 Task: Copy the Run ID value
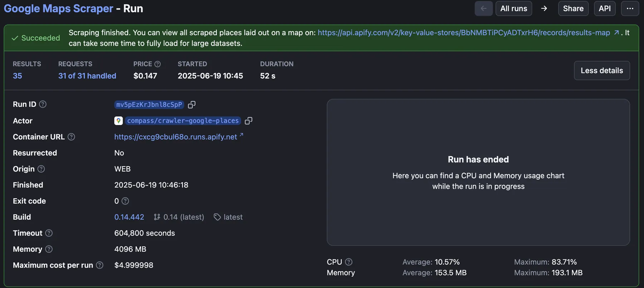coord(192,105)
